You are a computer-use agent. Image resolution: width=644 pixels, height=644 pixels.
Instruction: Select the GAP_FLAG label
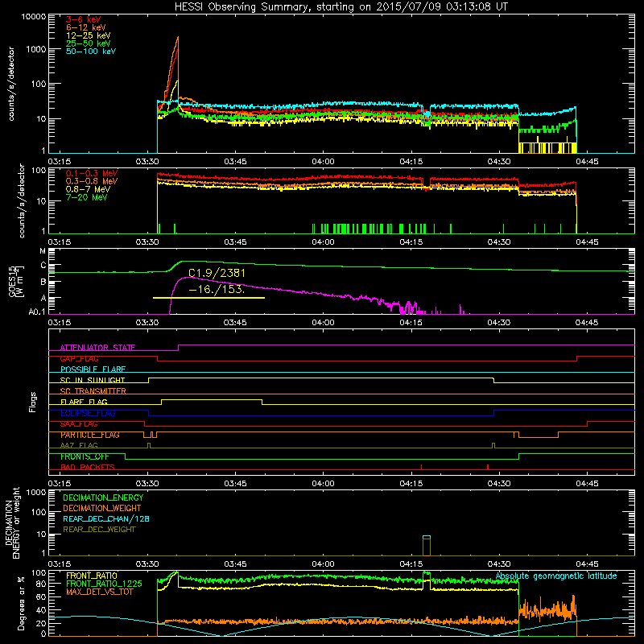[x=79, y=358]
